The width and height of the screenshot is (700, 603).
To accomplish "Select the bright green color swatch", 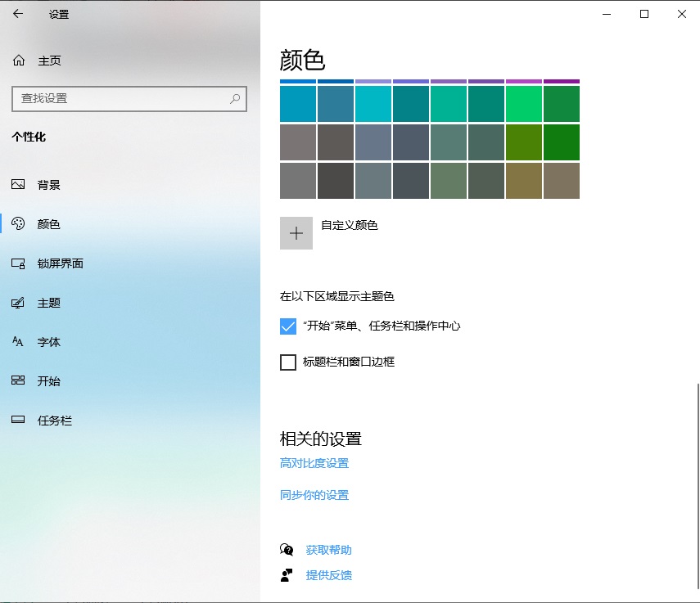I will [x=523, y=104].
